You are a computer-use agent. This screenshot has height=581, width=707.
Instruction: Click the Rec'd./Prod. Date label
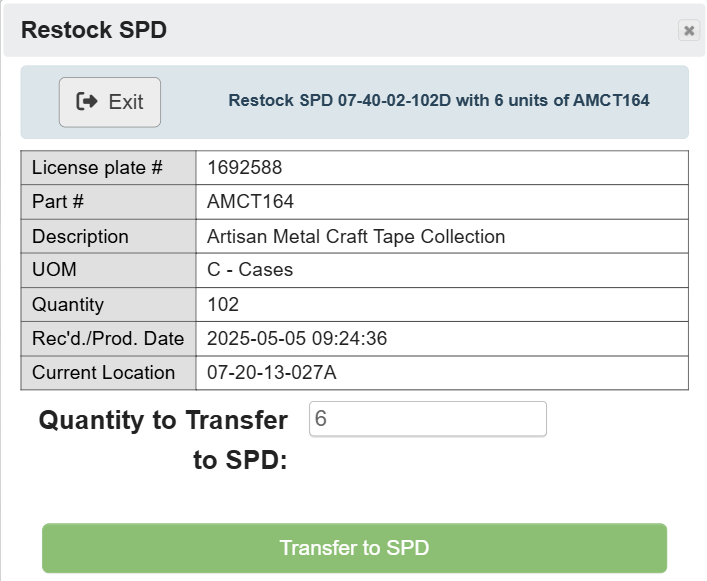coord(108,339)
